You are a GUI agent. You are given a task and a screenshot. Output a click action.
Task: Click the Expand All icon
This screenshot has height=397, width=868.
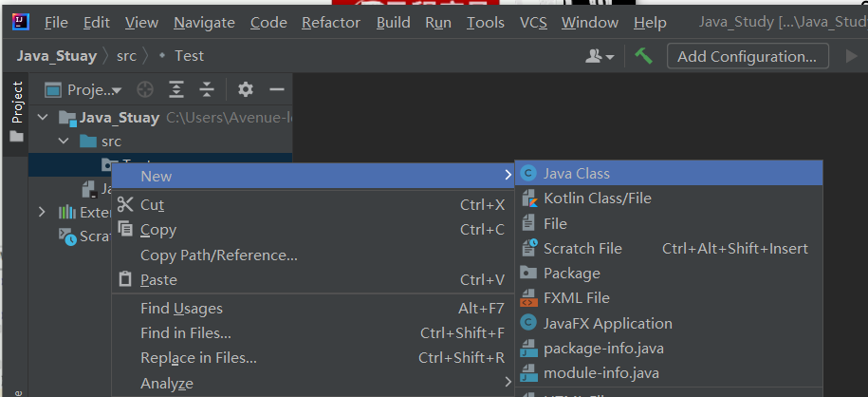(x=176, y=90)
